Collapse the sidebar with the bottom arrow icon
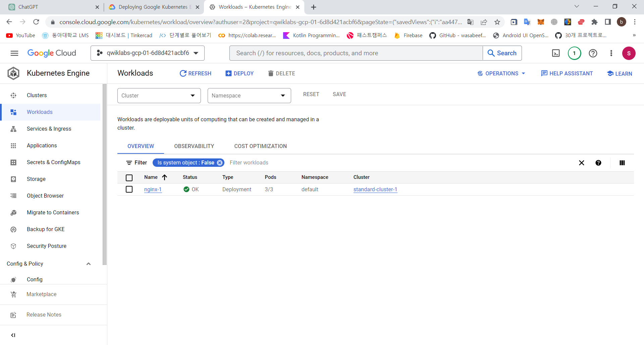 point(13,335)
